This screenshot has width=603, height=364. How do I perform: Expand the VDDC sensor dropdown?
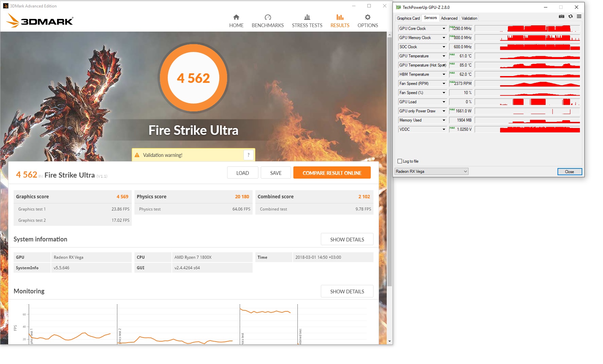444,129
